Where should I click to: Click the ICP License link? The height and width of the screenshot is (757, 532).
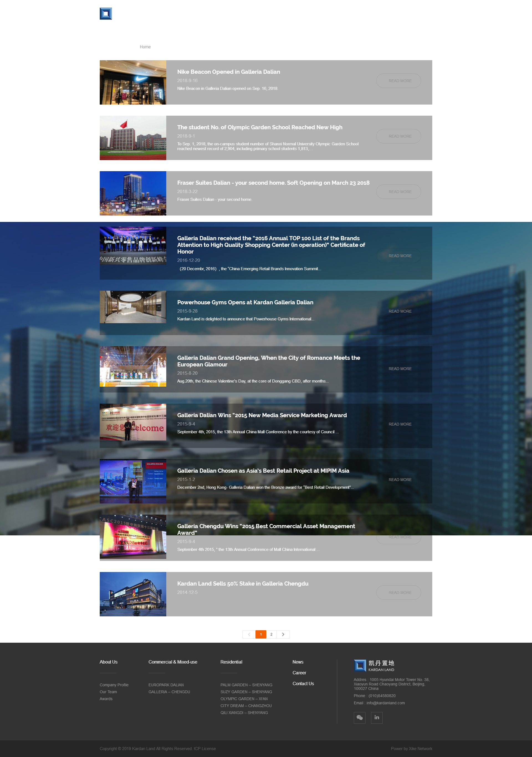[204, 748]
